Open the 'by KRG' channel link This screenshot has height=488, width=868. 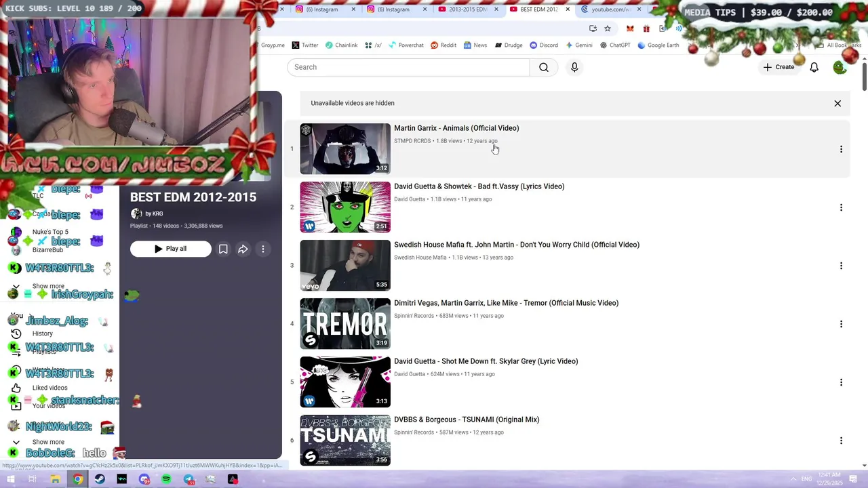[154, 213]
